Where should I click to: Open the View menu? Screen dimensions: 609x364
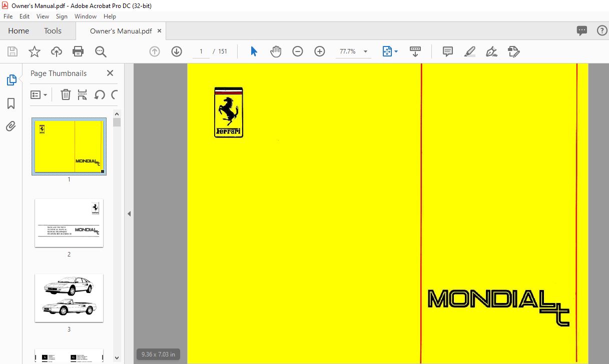click(43, 16)
